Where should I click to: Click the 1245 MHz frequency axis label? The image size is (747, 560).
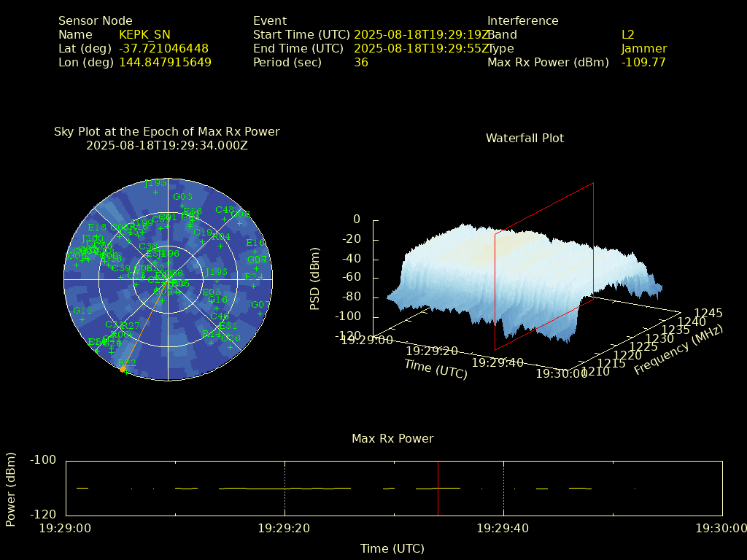[708, 313]
